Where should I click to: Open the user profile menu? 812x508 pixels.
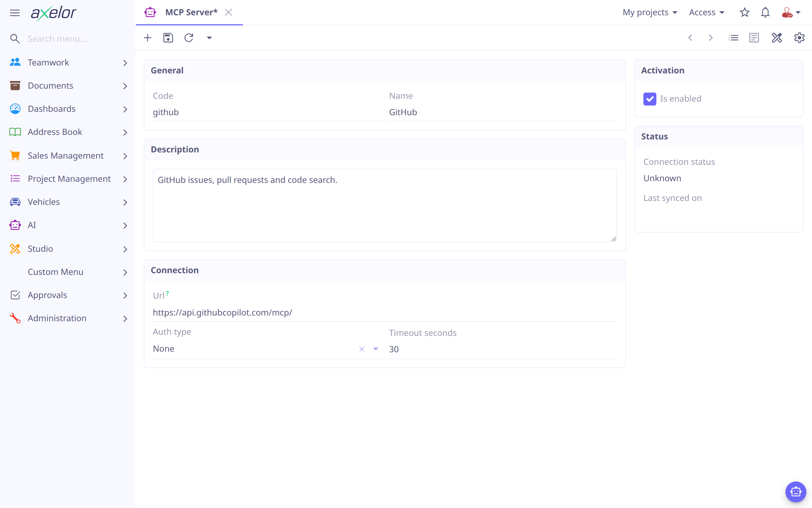(791, 12)
